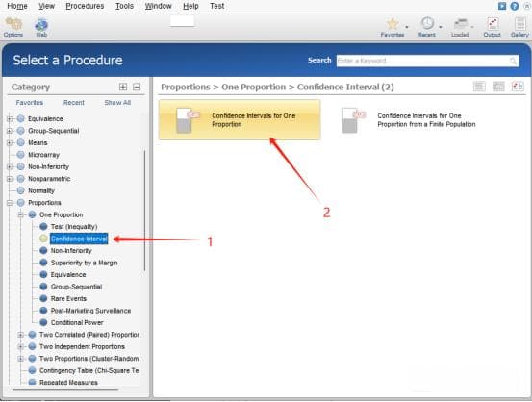Viewport: 532px width, 402px height.
Task: Select Non-Inferiority under One Proportion
Action: [x=71, y=251]
